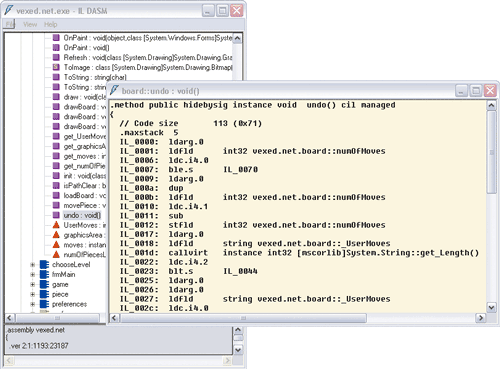Click horizontal scrollbar thumb in undo code window

pyautogui.click(x=244, y=318)
